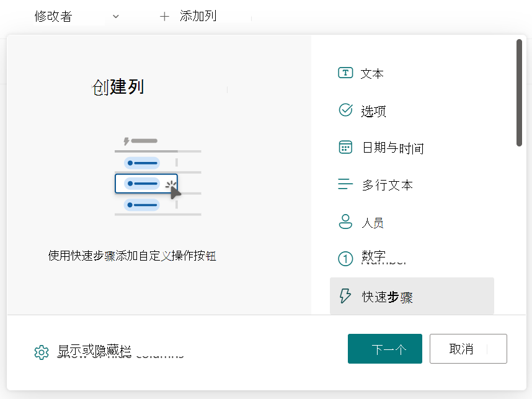Click the quick steps illustration thumbnail
Viewport: 532px width, 399px height.
(157, 176)
